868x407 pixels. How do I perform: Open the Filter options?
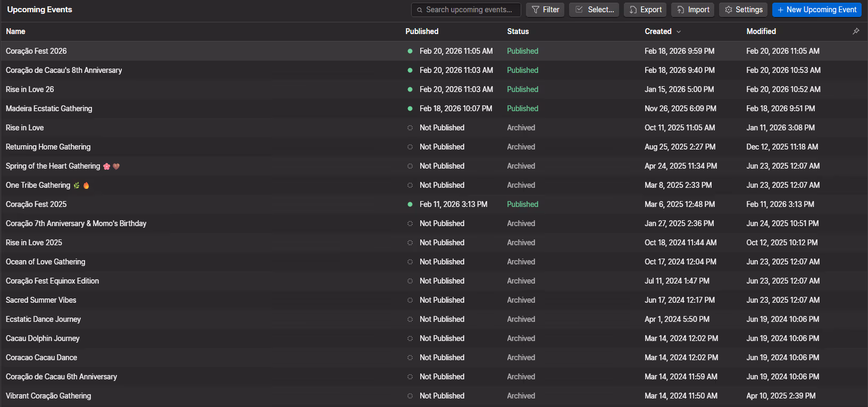pyautogui.click(x=545, y=10)
